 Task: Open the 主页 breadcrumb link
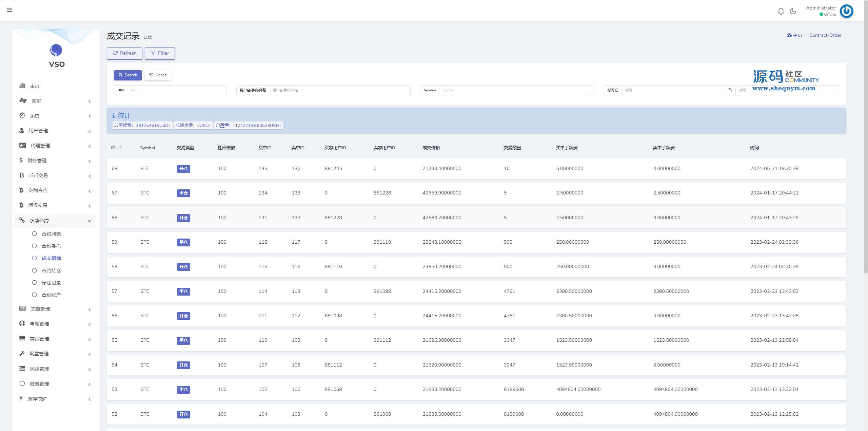pos(797,35)
